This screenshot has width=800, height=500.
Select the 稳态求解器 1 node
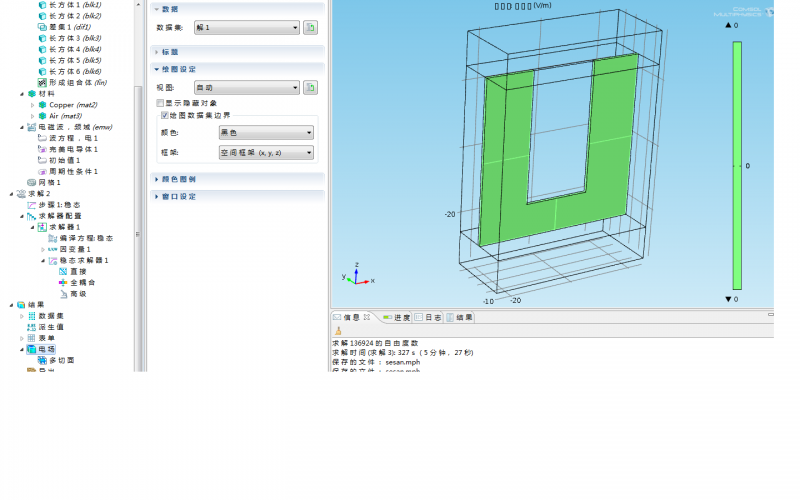coord(79,260)
